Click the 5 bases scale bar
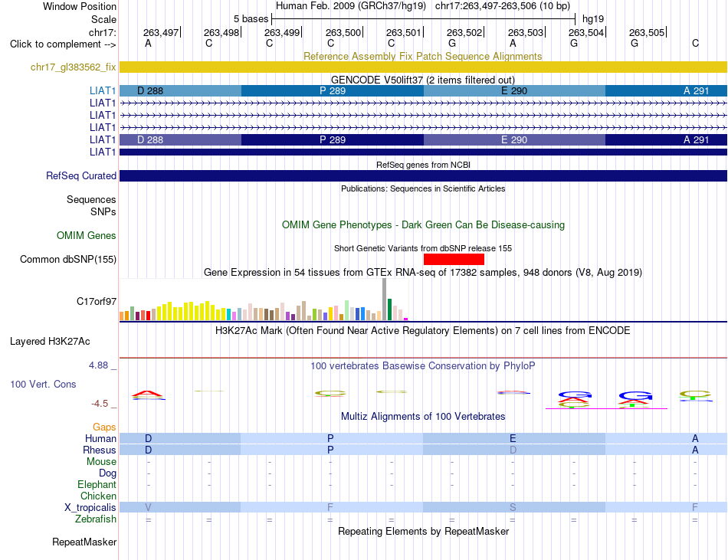The width and height of the screenshot is (728, 560). (423, 19)
